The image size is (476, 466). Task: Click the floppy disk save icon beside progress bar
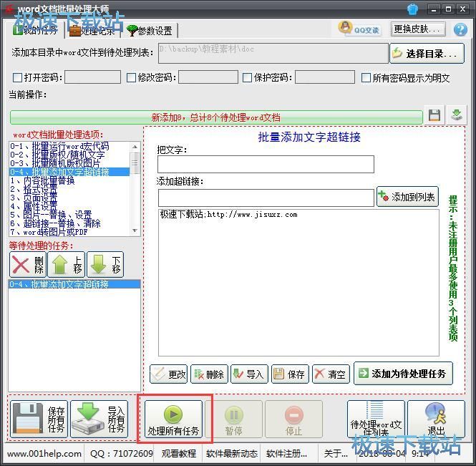click(x=434, y=115)
